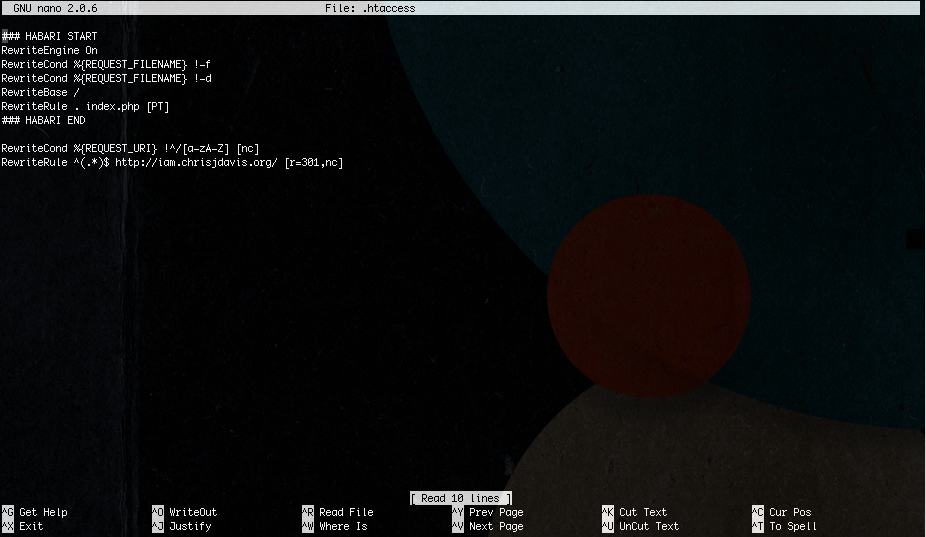Click the 'File: .htaccess' header text

click(370, 8)
